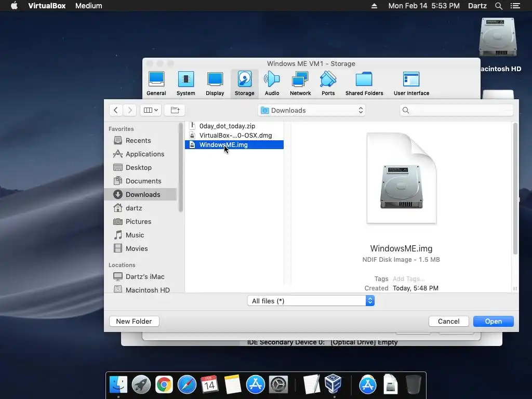Click the preview pane vertical scrollbar
This screenshot has width=532, height=399.
tap(515, 189)
